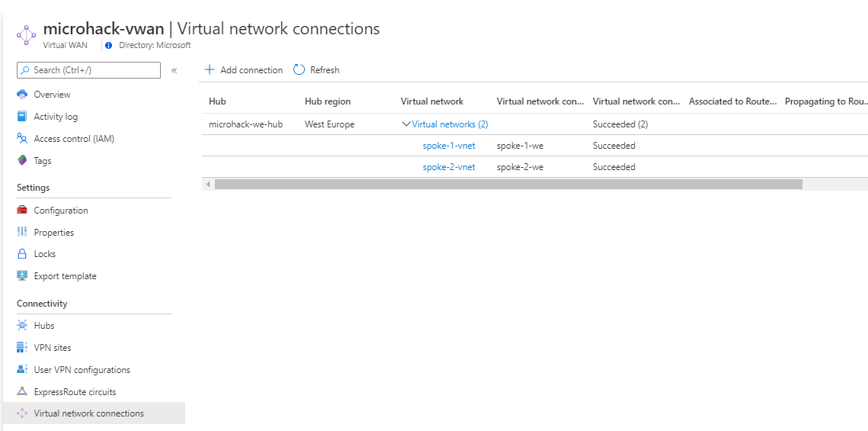Open the spoke-2-vnet link
The height and width of the screenshot is (431, 868).
point(449,167)
